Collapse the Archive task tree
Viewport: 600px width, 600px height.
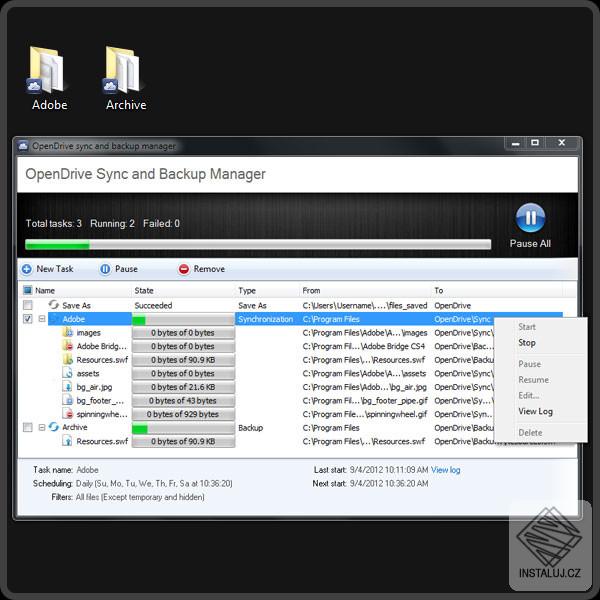[42, 427]
